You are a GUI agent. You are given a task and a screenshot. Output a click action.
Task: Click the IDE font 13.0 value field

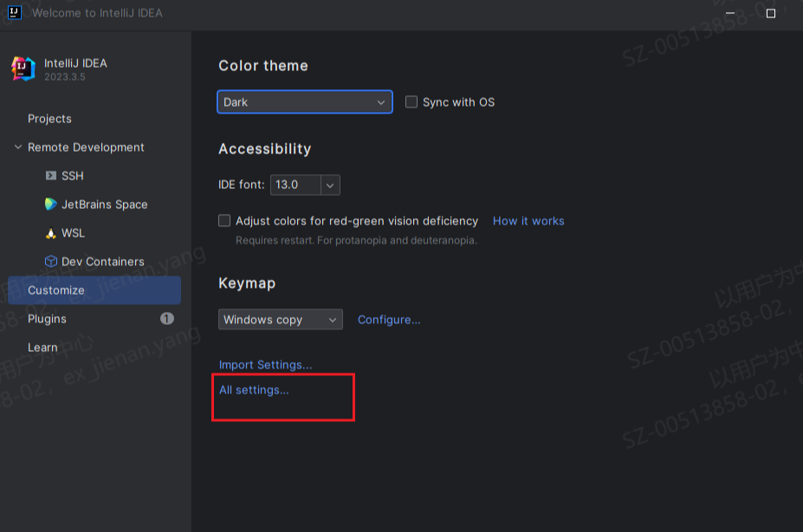pos(296,185)
